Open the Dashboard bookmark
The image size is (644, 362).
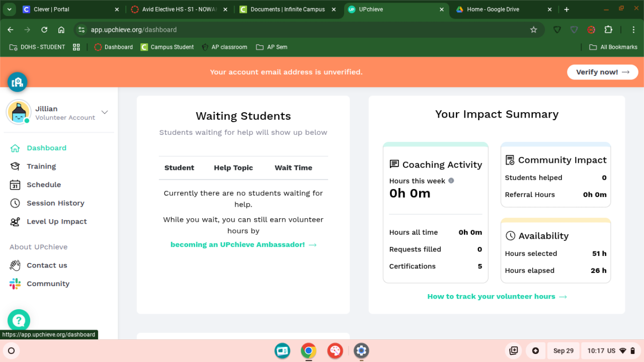point(114,47)
